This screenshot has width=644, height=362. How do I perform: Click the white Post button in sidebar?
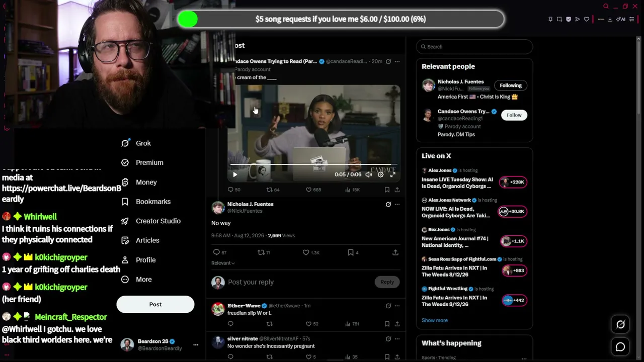click(155, 304)
